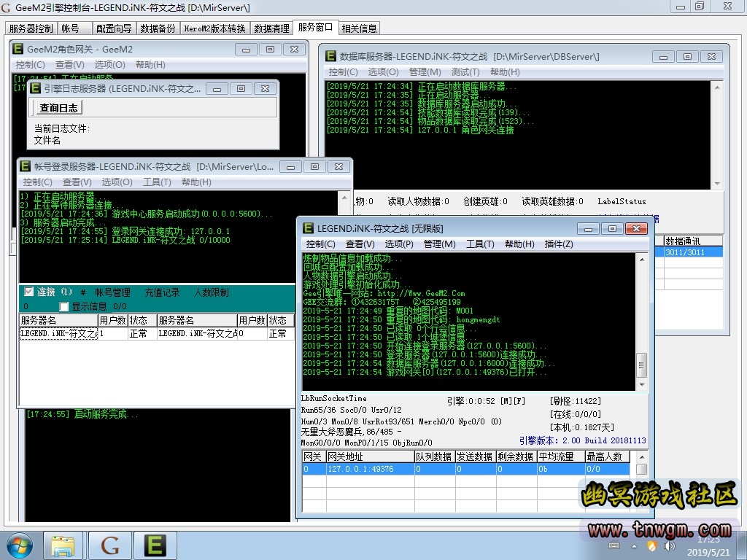Select the G control console taskbar icon
747x560 pixels.
click(x=110, y=545)
